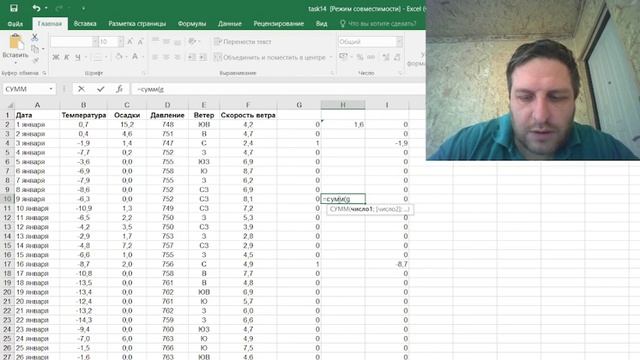Click the Save icon in quick access toolbar
The image size is (640, 360).
[13, 8]
